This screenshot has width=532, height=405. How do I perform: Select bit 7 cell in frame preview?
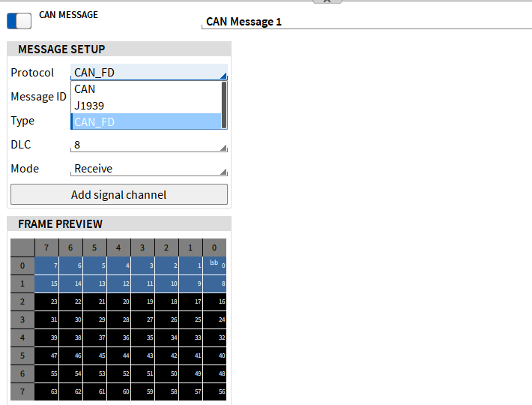(x=46, y=265)
